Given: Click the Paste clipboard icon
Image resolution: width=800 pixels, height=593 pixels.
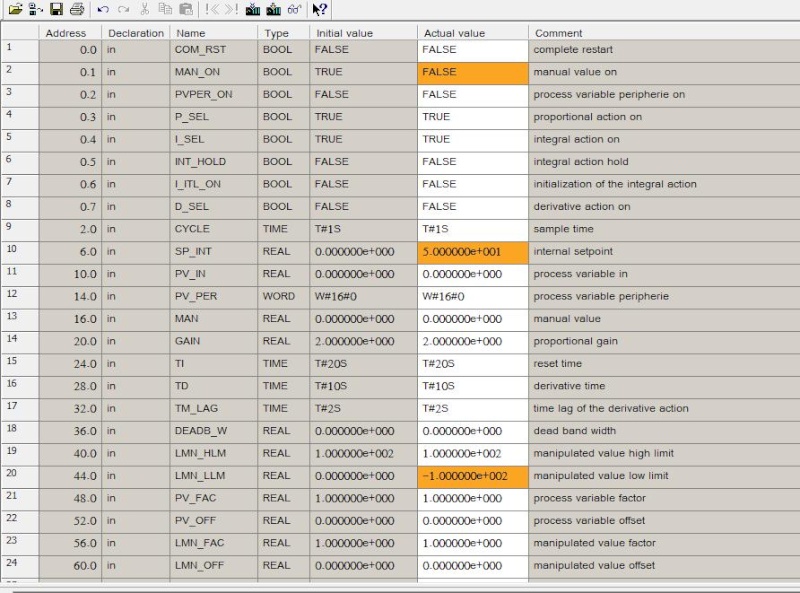Looking at the screenshot, I should pyautogui.click(x=186, y=9).
